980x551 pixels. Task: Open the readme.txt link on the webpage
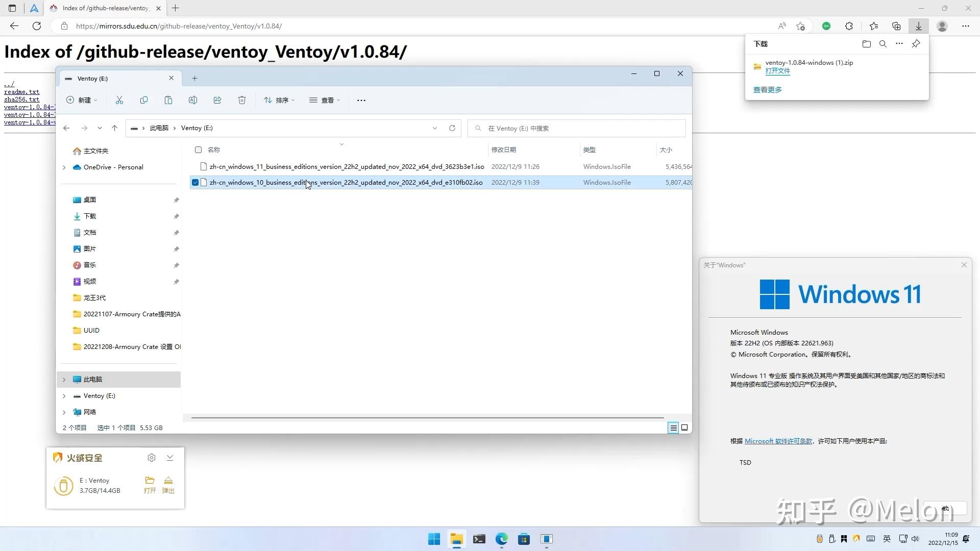[x=21, y=92]
